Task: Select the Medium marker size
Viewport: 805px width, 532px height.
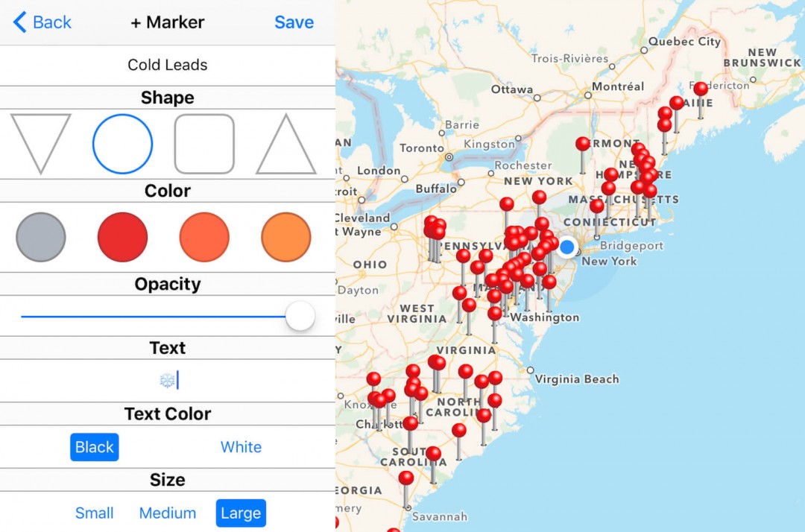Action: click(167, 513)
